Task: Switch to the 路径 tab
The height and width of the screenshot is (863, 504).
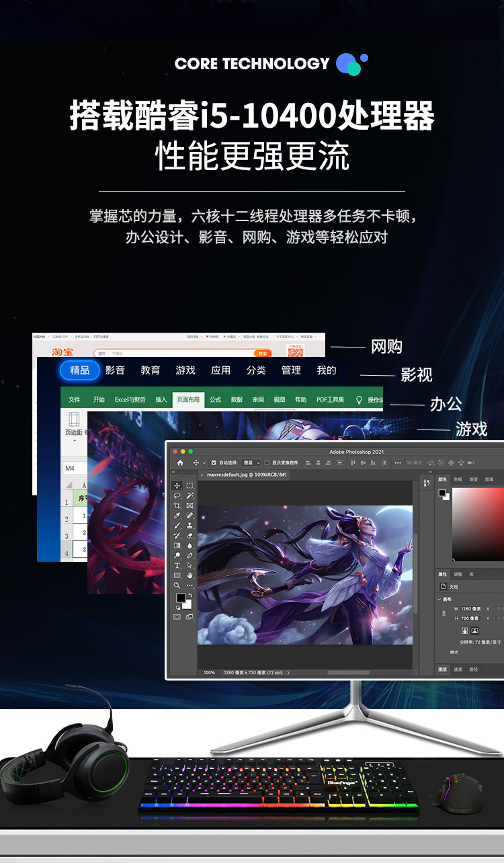Action: pyautogui.click(x=474, y=669)
